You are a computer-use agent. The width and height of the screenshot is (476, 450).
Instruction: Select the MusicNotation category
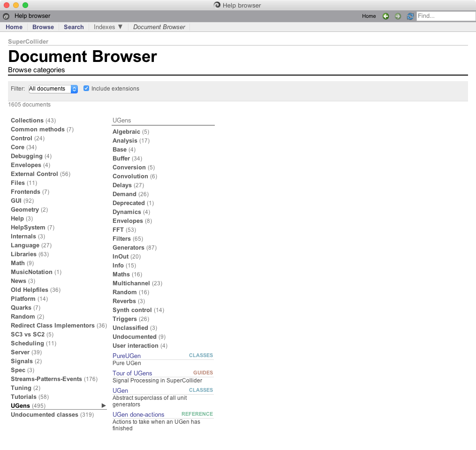(x=36, y=272)
